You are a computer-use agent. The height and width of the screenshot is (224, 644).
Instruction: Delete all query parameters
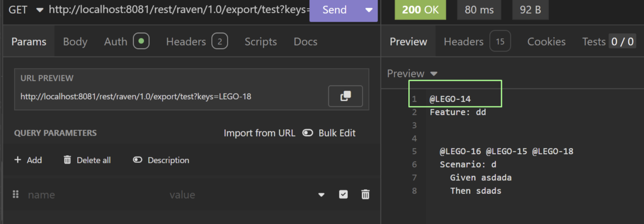87,160
